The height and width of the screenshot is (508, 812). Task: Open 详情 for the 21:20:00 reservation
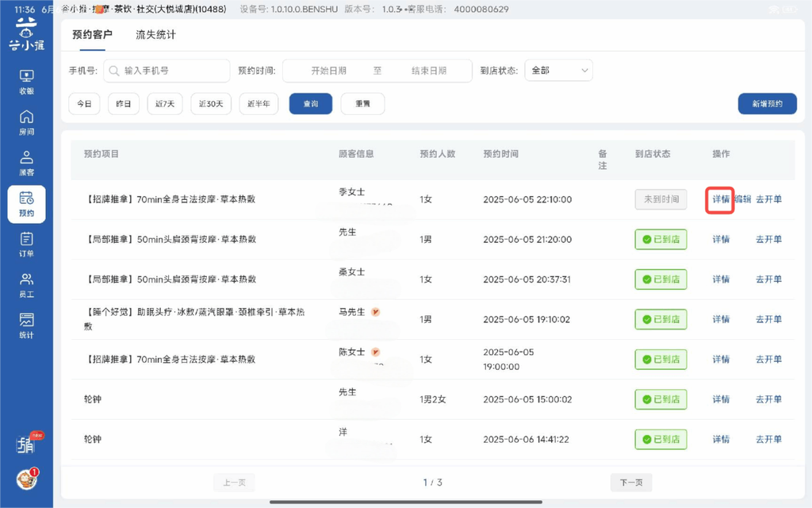pos(720,240)
